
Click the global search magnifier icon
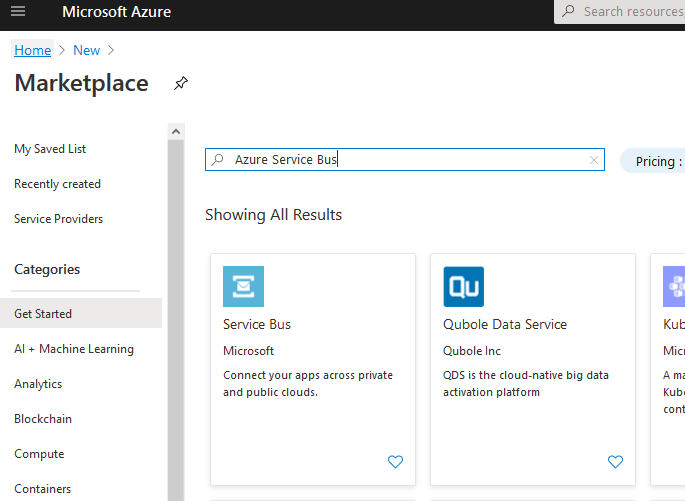pyautogui.click(x=568, y=11)
